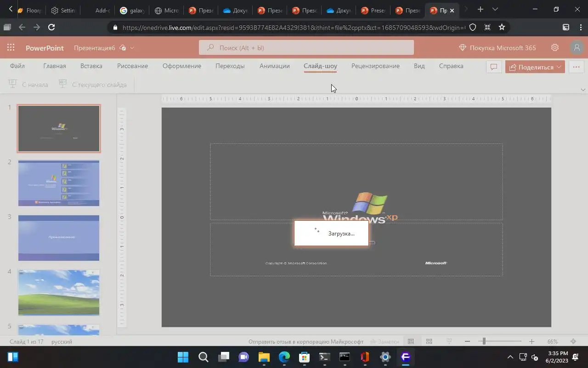Click the Покупка Microsoft 365 diamond link
Screen dimensions: 588x368
click(498, 47)
